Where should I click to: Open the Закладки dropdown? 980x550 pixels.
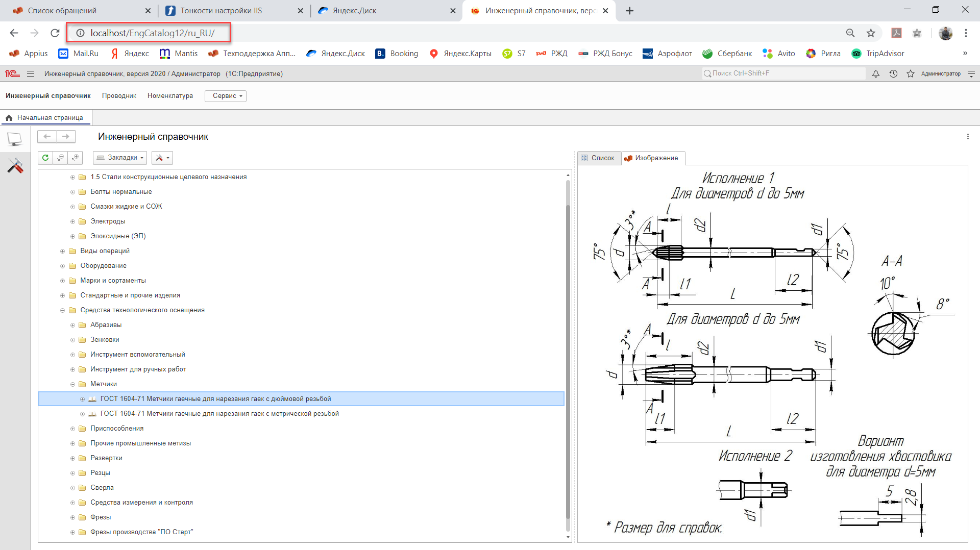(120, 158)
